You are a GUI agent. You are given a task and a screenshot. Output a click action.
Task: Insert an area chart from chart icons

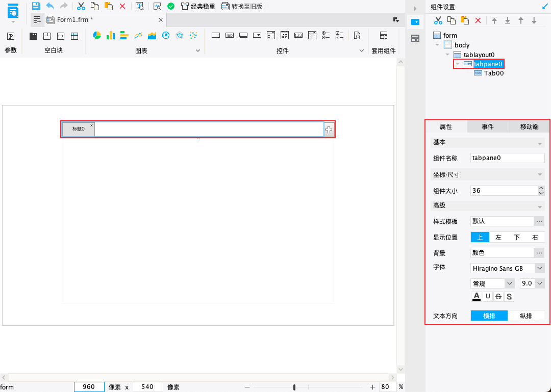152,35
